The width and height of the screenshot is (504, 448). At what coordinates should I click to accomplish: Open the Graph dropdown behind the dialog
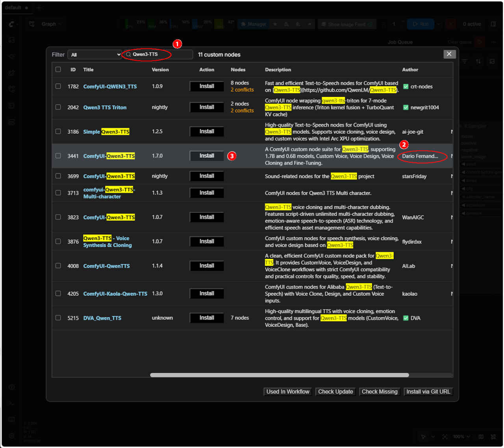(x=45, y=24)
